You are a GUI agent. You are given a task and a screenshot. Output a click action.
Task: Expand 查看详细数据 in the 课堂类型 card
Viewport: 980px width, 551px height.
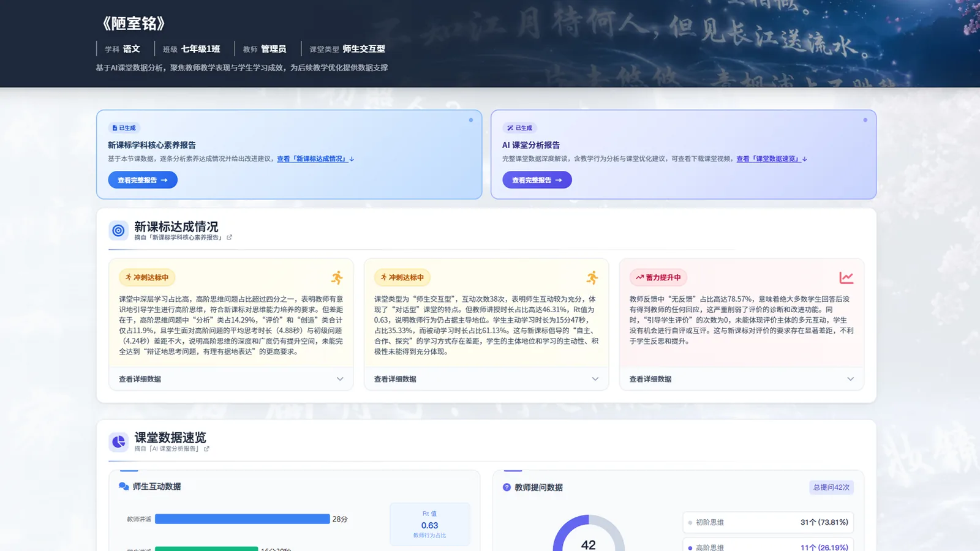click(x=486, y=379)
